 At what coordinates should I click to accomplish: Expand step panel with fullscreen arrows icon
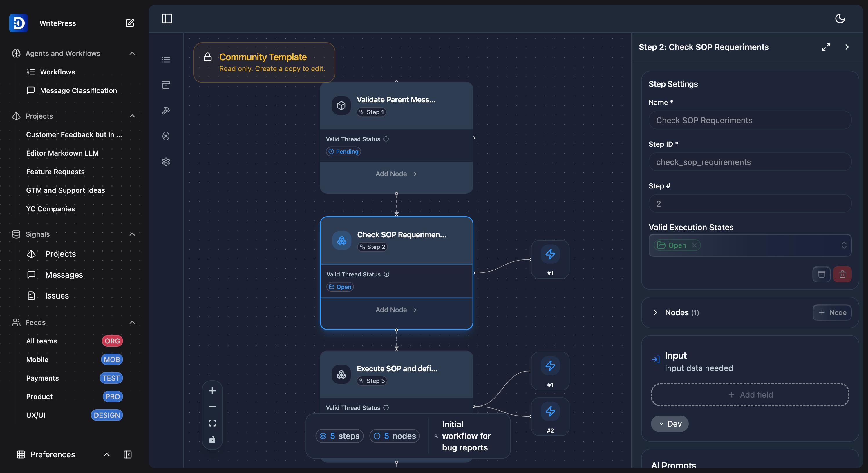click(826, 47)
